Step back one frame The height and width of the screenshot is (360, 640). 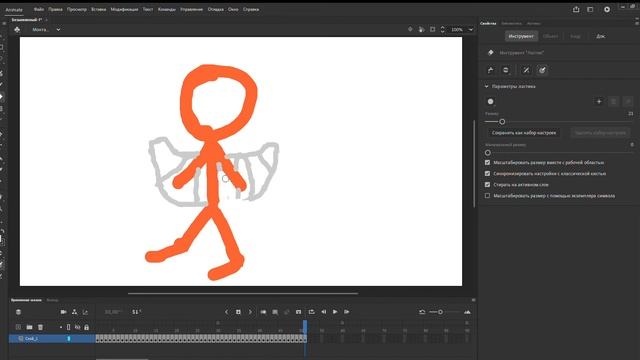point(324,312)
